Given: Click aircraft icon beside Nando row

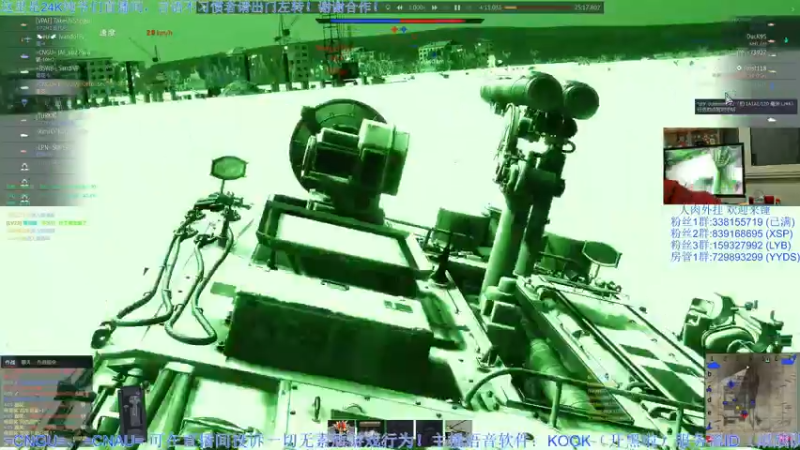Looking at the screenshot, I should [26, 39].
